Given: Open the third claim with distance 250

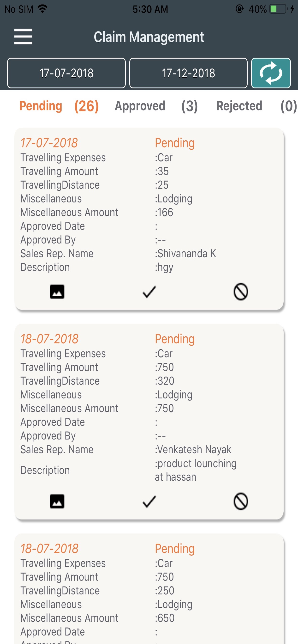Looking at the screenshot, I should click(149, 589).
